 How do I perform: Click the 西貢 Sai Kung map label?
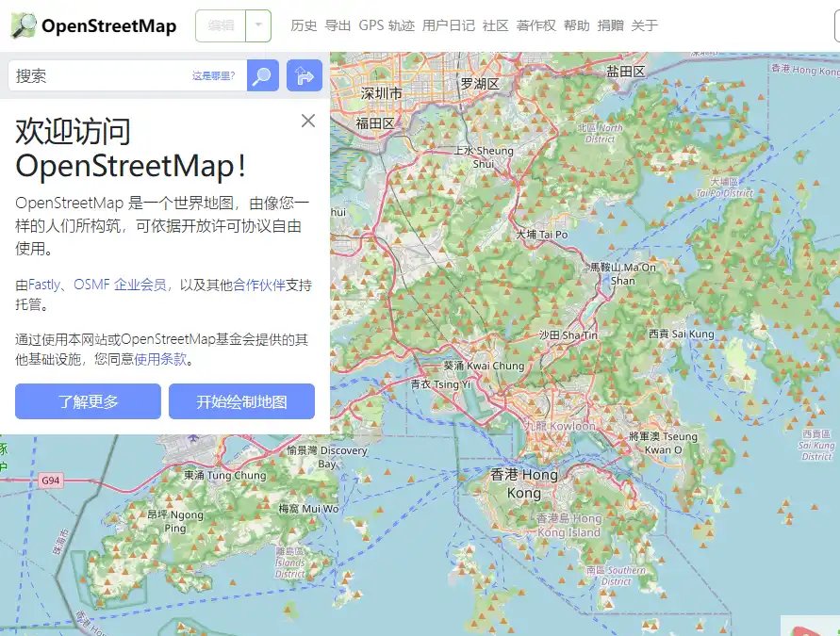point(682,334)
